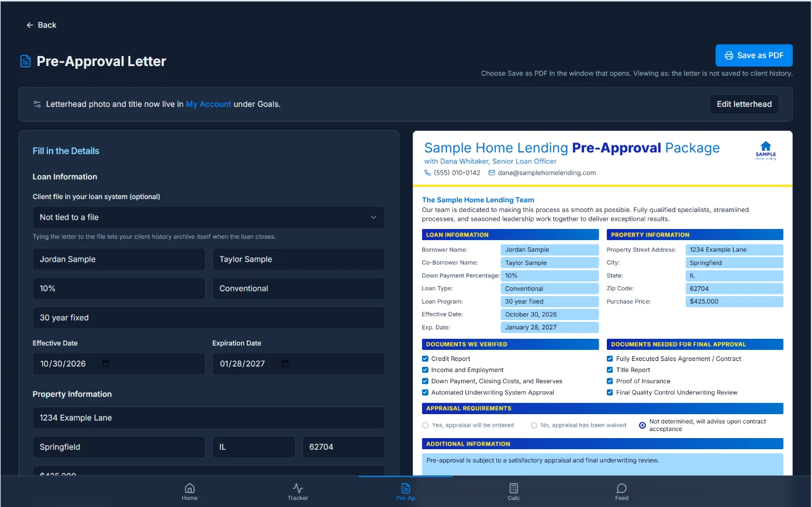812x507 pixels.
Task: Open Tracker from bottom navigation
Action: [x=298, y=492]
